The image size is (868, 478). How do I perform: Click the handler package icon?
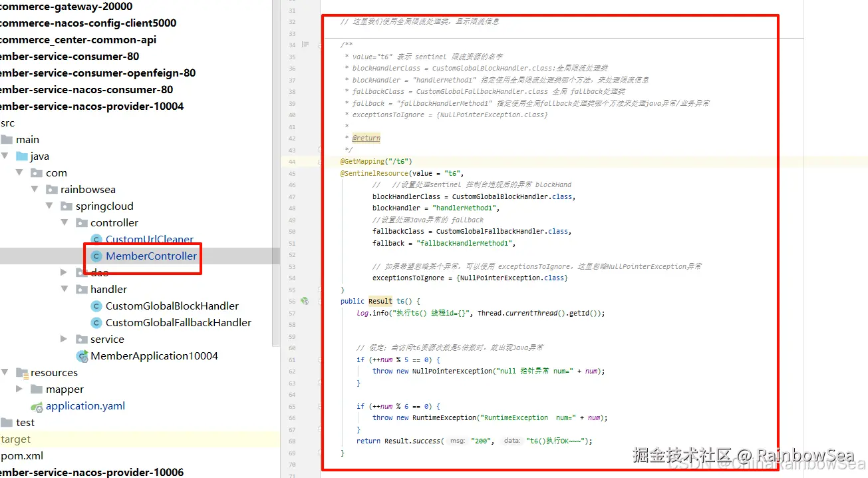[x=82, y=290]
